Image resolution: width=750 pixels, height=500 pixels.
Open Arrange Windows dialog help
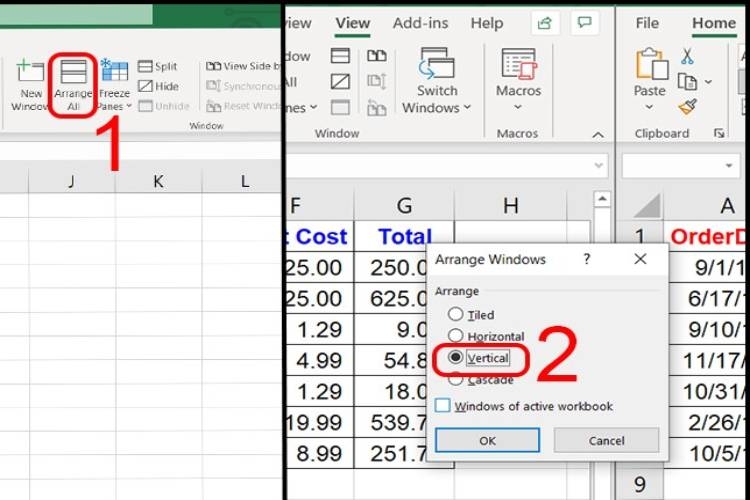[587, 259]
